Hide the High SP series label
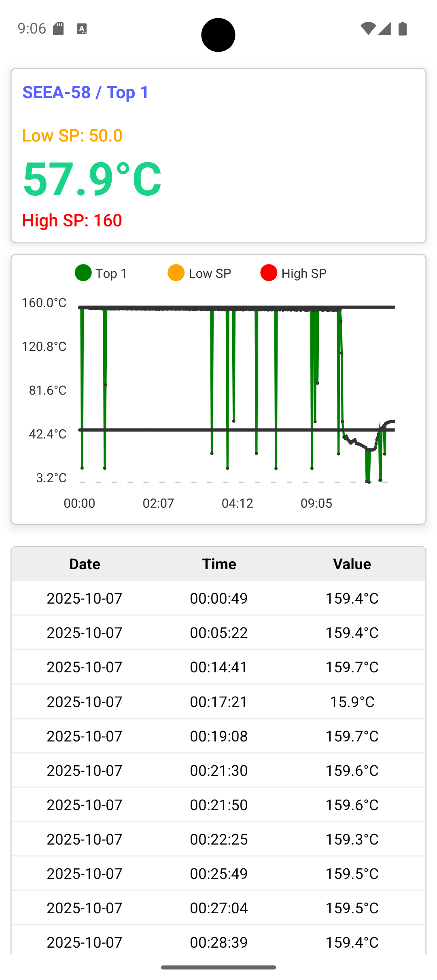This screenshot has height=980, width=437. pyautogui.click(x=304, y=274)
